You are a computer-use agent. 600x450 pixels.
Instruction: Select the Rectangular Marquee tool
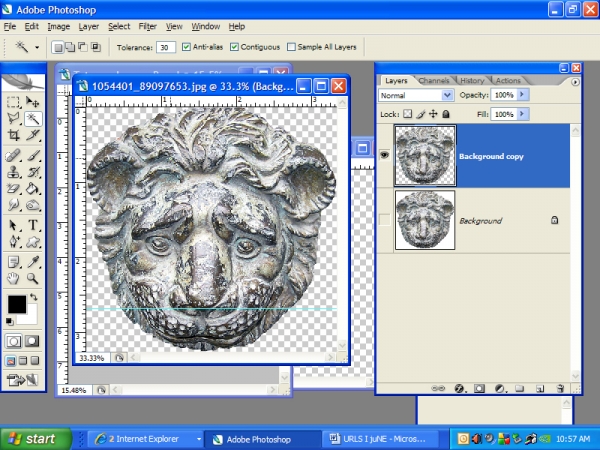pos(13,102)
